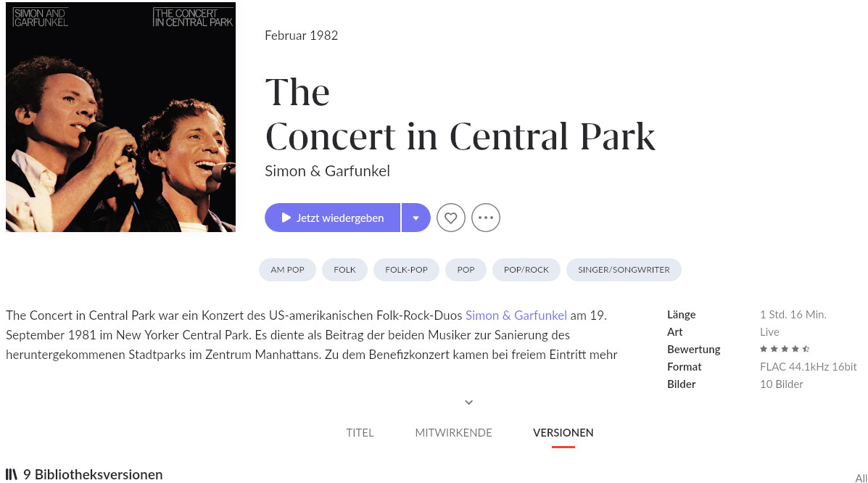Switch to the Titel tab
This screenshot has height=483, width=868.
pos(360,433)
